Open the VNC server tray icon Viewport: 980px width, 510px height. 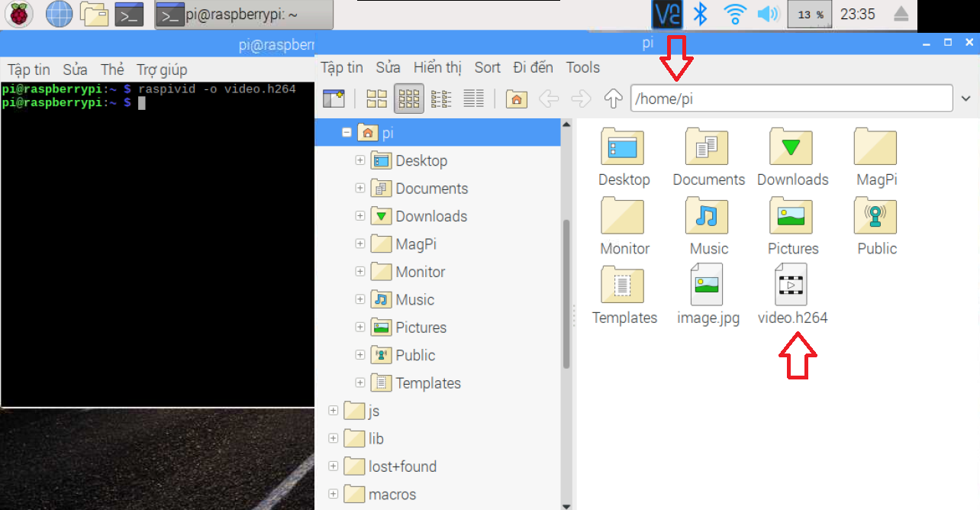(666, 15)
